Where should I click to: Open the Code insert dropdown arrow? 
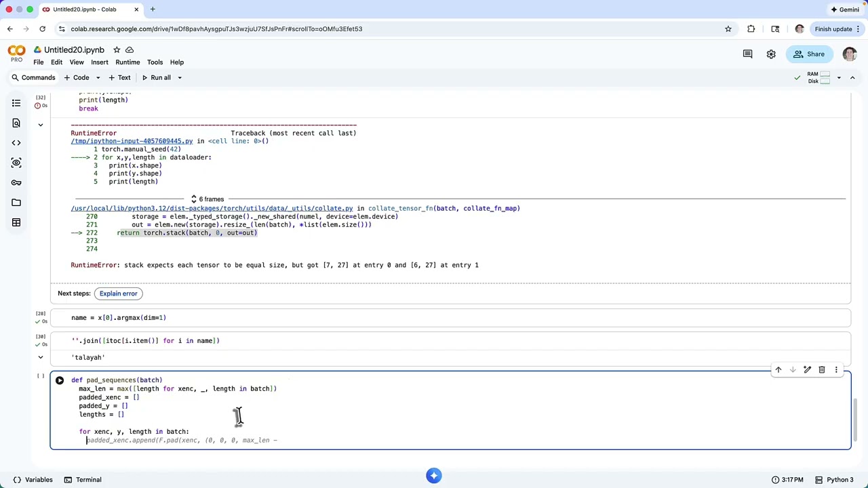pos(98,78)
